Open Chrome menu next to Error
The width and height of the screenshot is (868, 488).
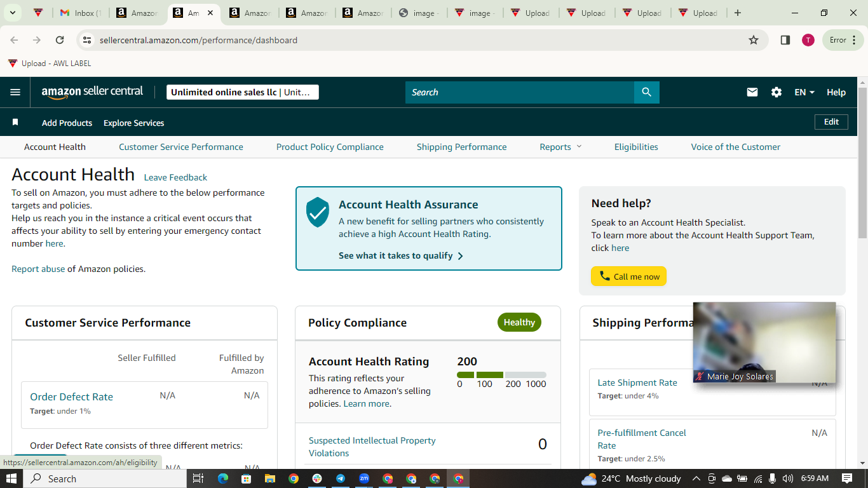[x=854, y=40]
